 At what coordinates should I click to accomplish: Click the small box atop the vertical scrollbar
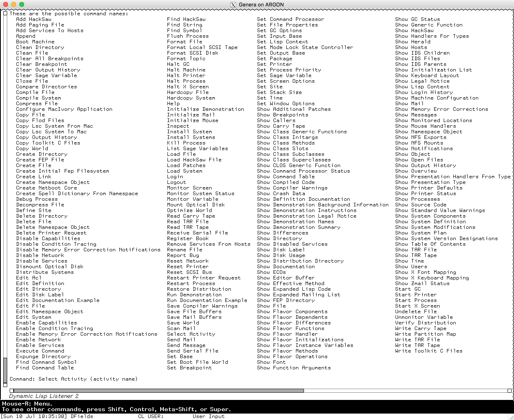point(5,13)
